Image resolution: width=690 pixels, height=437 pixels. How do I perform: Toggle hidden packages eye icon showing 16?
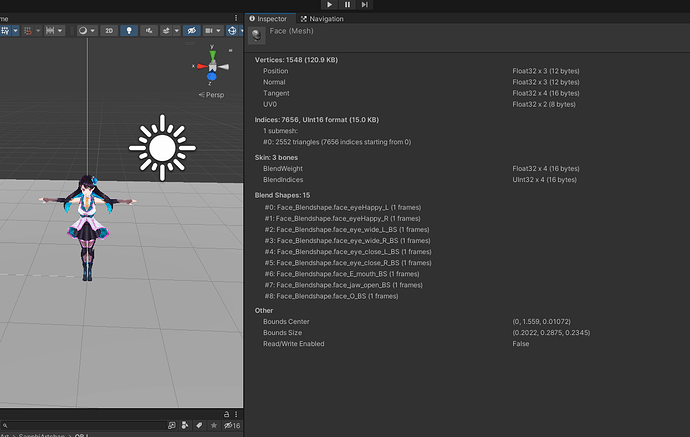(232, 426)
